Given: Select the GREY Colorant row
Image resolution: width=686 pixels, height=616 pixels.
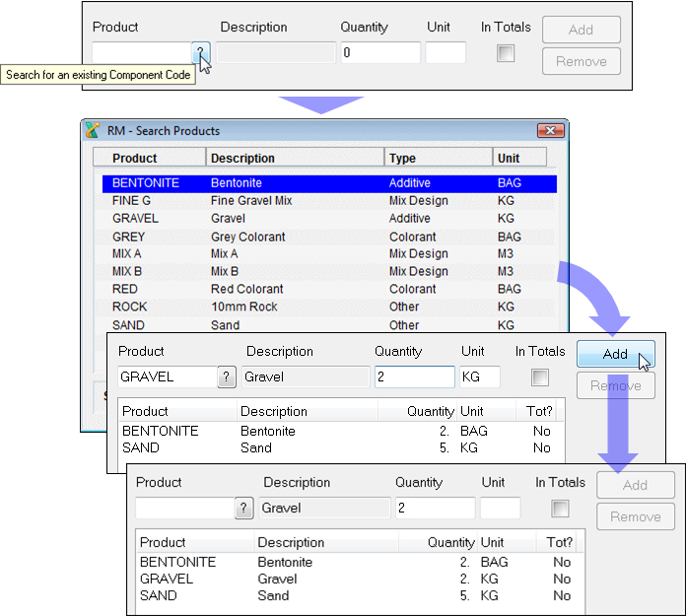Looking at the screenshot, I should coord(329,237).
